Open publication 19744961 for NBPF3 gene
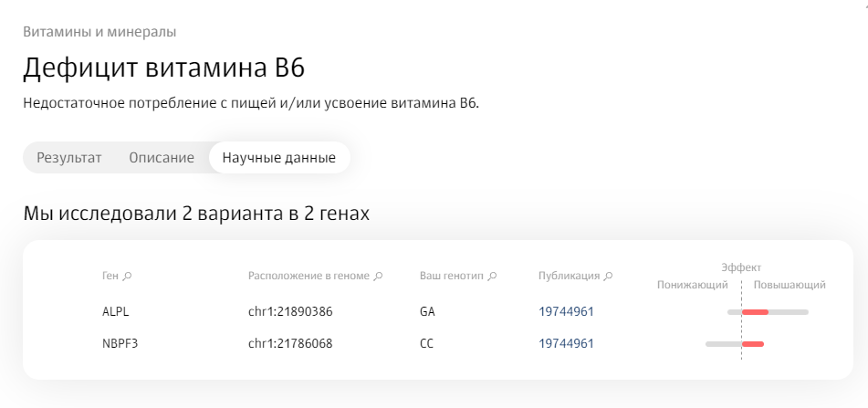Screen dimensions: 868x408 pyautogui.click(x=566, y=344)
